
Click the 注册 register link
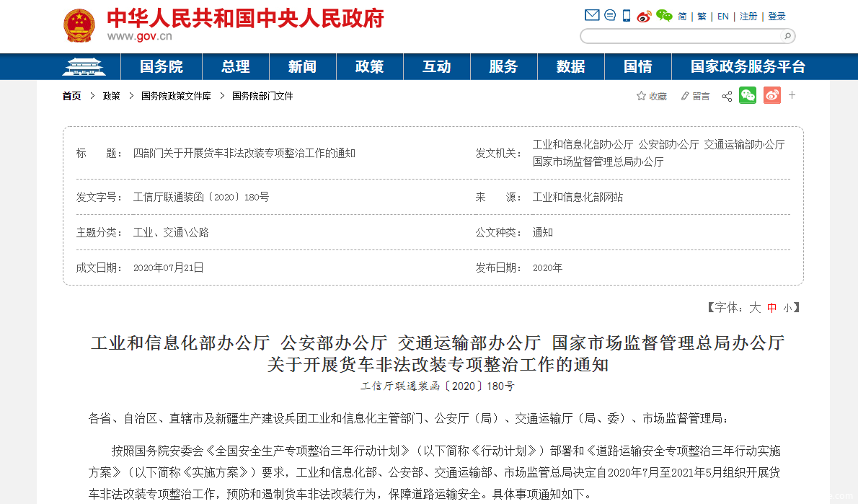point(748,17)
